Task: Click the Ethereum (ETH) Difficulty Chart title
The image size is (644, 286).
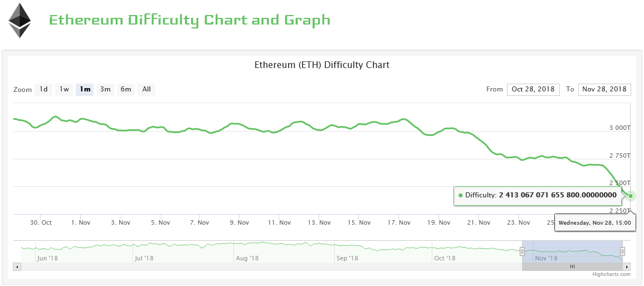Action: [x=321, y=65]
